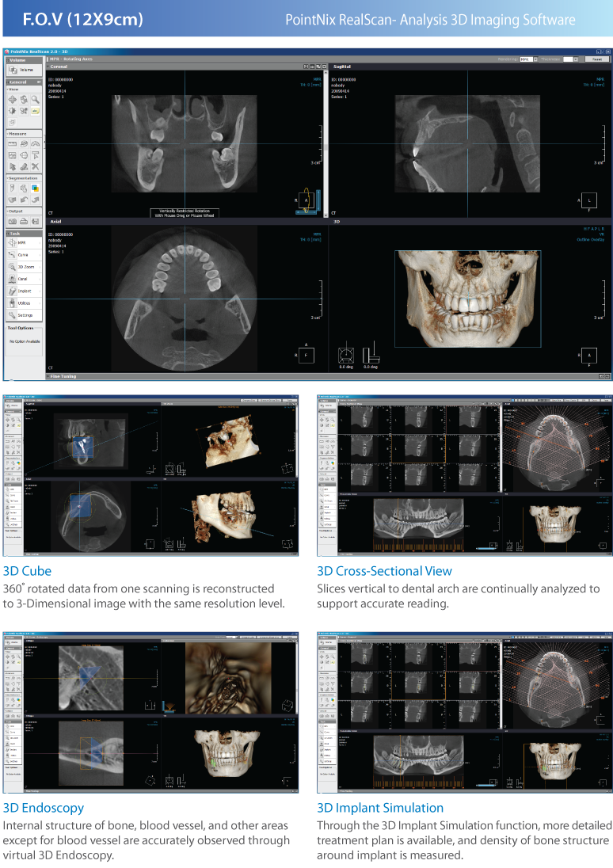Viewport: 613px width, 868px height.
Task: Click the hand pick tool in the Segmentation group
Action: pos(24,188)
